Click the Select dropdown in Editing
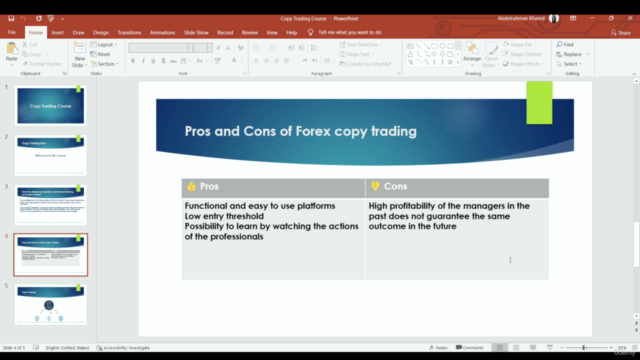 [569, 64]
